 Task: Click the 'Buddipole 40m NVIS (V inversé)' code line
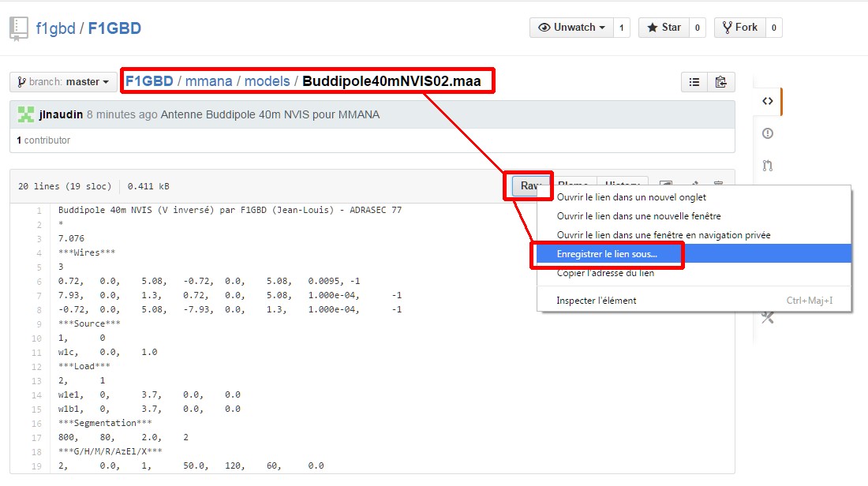(230, 211)
